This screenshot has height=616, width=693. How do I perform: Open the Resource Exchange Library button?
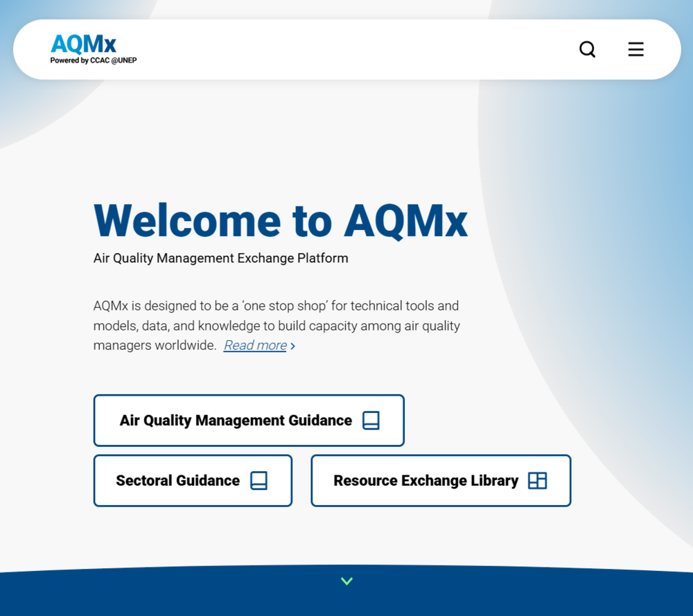pos(441,480)
